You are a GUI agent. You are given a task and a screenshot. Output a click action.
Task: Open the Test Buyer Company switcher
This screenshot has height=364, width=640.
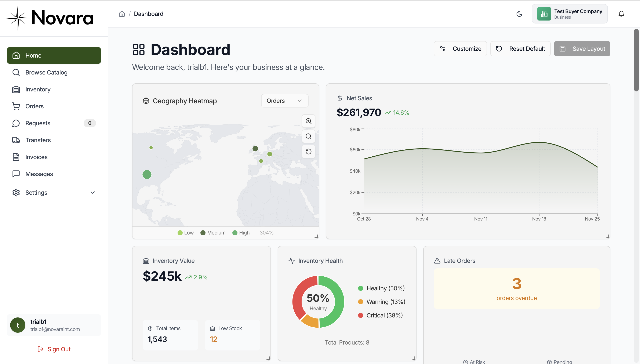pos(570,14)
